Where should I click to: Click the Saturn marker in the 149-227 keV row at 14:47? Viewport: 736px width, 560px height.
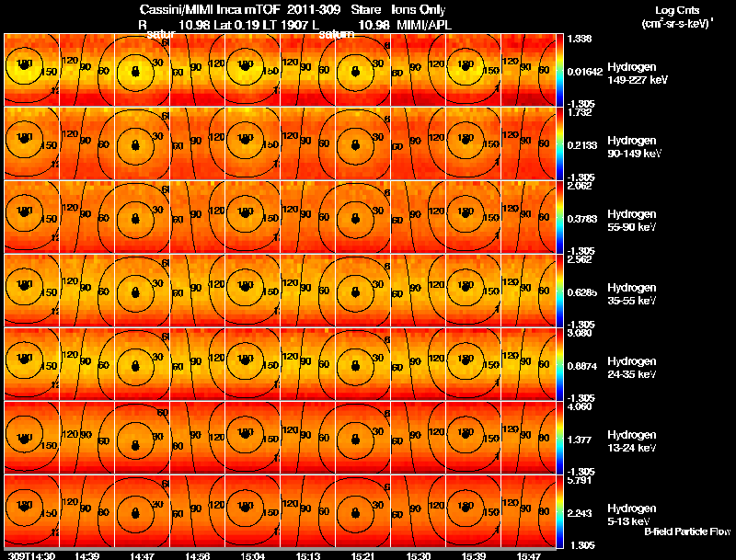tap(135, 72)
